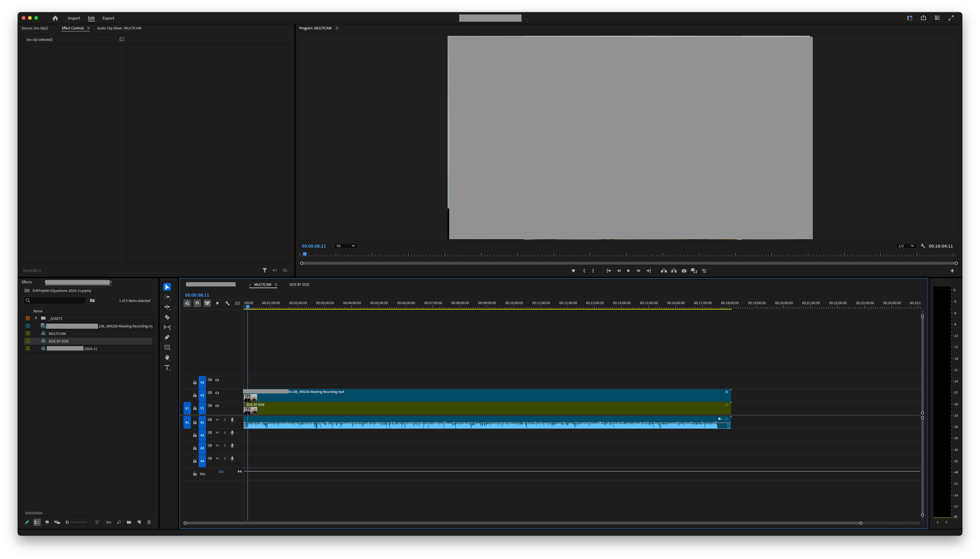Select the Pen tool
Viewport: 980px width, 559px height.
[x=167, y=337]
